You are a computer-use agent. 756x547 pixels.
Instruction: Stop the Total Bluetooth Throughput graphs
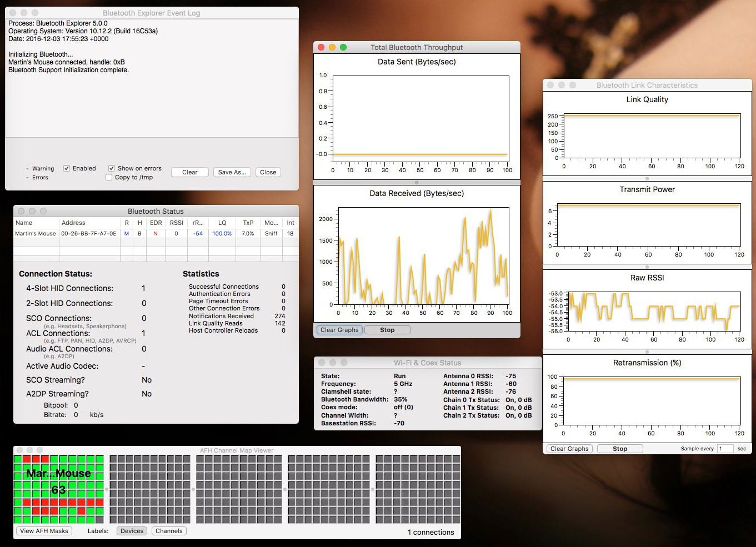click(x=387, y=330)
